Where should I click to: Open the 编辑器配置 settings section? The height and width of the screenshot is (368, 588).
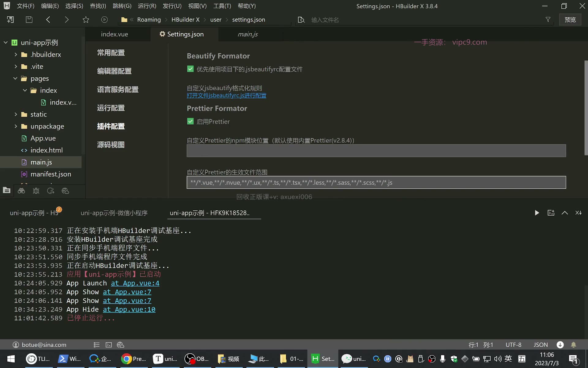(x=114, y=71)
